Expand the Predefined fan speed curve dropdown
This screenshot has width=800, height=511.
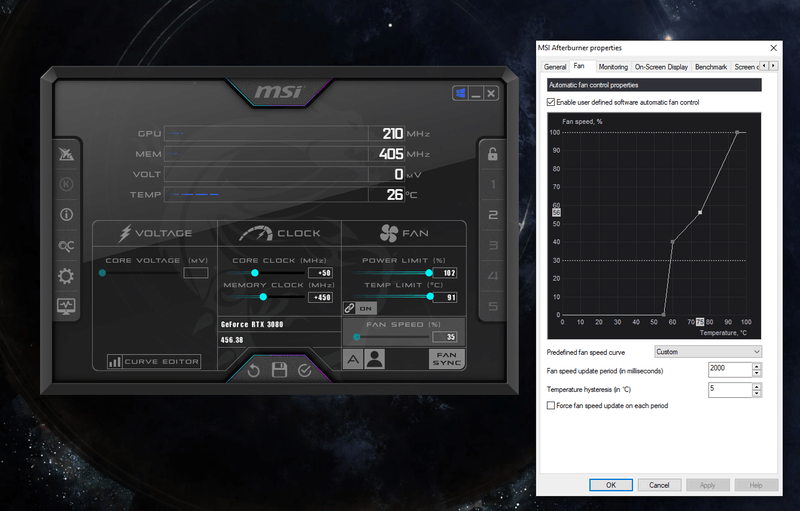tap(707, 352)
